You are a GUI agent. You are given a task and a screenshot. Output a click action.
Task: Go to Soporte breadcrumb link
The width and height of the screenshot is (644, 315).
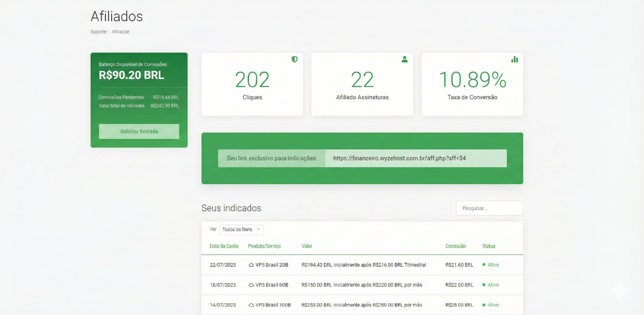click(98, 32)
